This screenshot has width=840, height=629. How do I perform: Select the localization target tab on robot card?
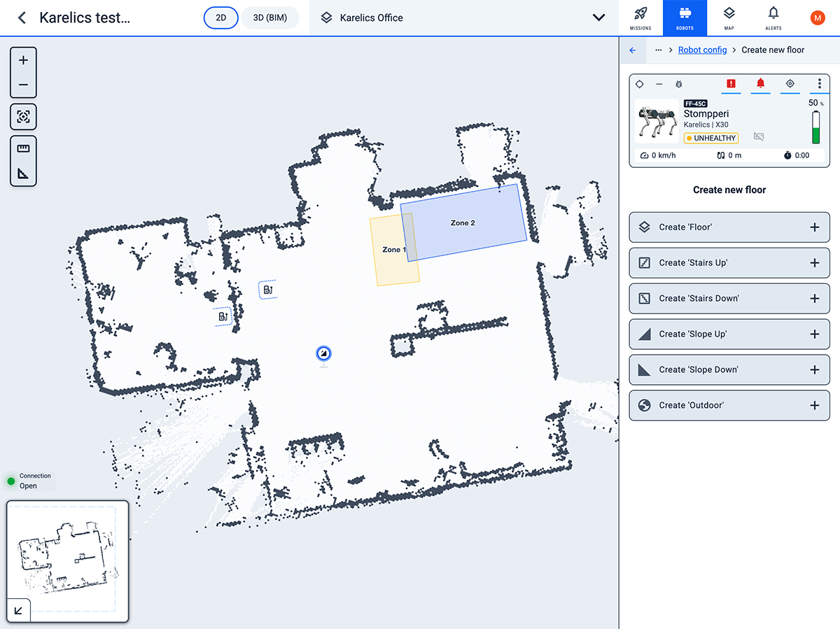[790, 83]
